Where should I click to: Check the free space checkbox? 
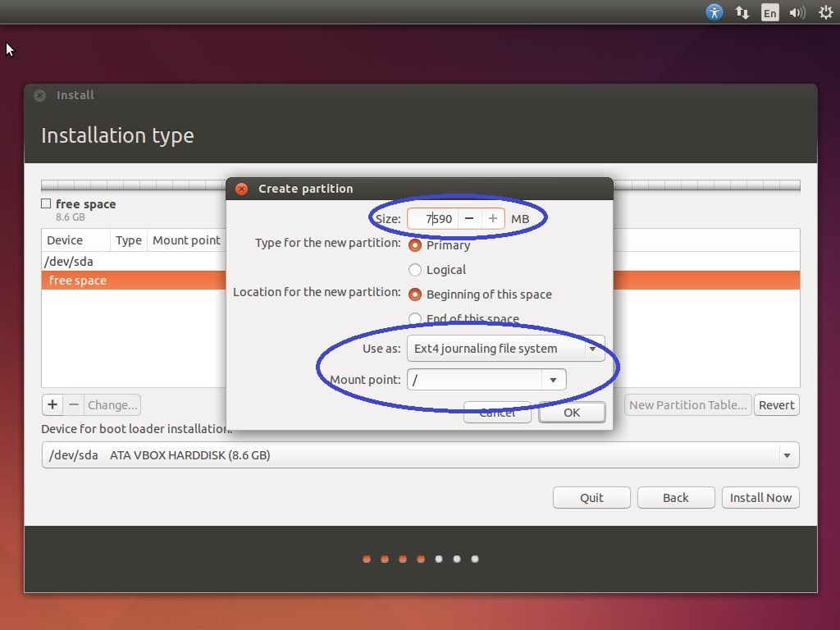tap(45, 203)
